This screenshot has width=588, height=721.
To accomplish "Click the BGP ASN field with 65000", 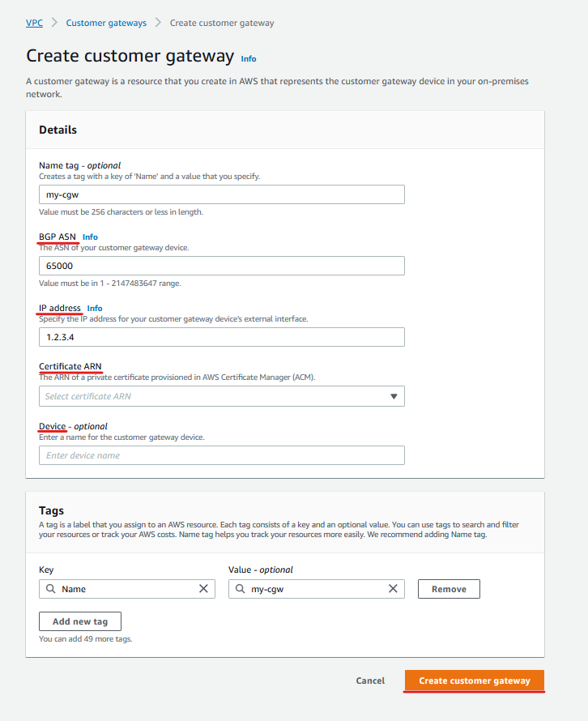I will tap(222, 266).
